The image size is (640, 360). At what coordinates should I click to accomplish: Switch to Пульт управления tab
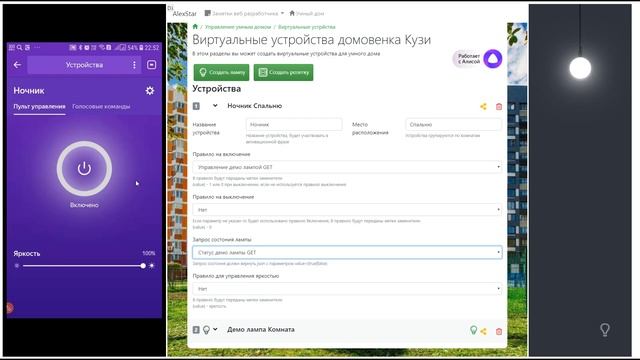click(39, 107)
